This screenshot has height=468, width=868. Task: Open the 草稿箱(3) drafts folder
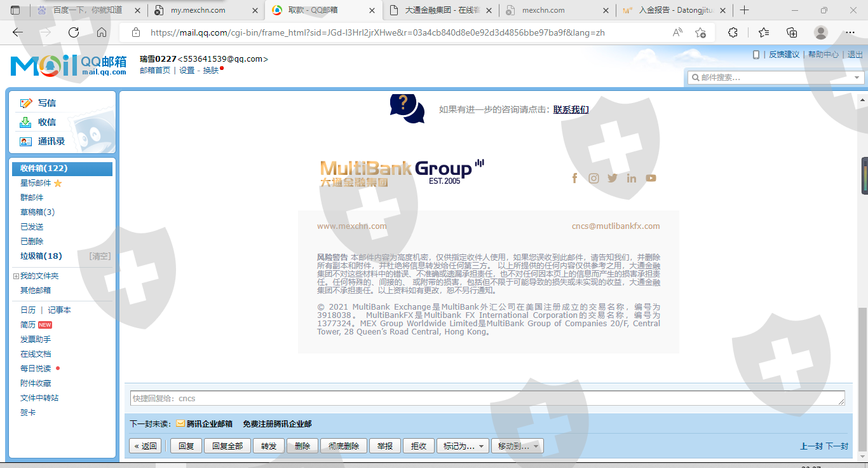tap(37, 212)
